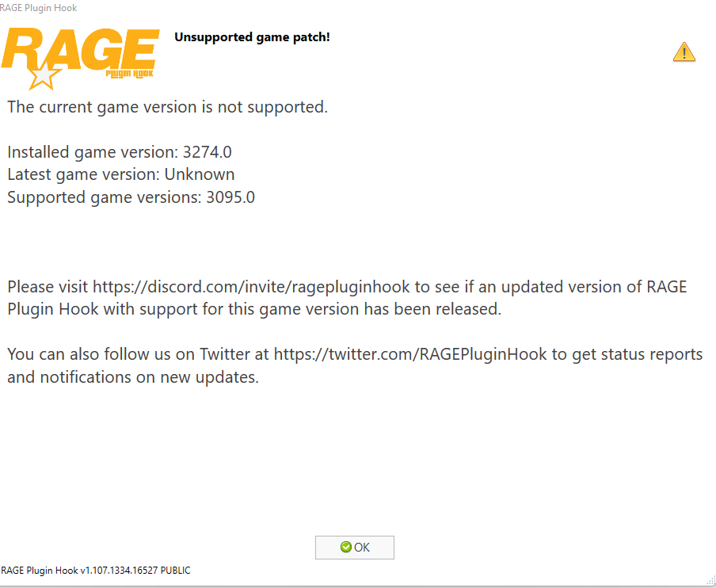Click the white star in the RAGE logo
The width and height of the screenshot is (716, 588).
point(44,75)
